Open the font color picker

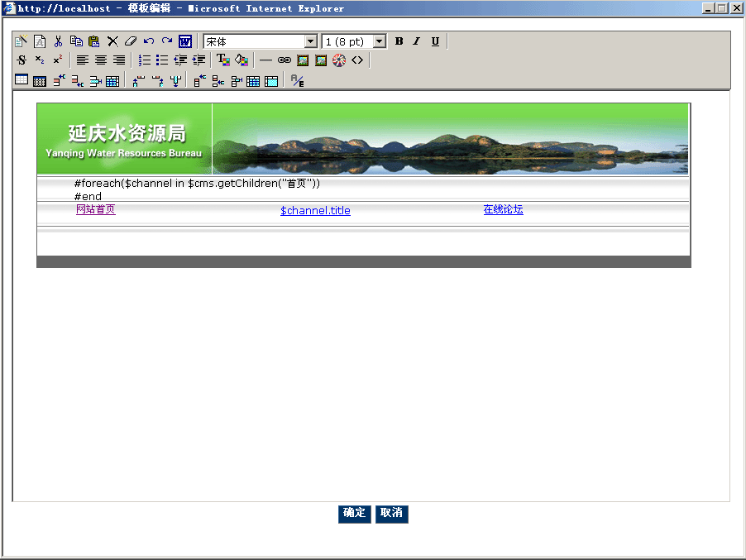tap(223, 60)
